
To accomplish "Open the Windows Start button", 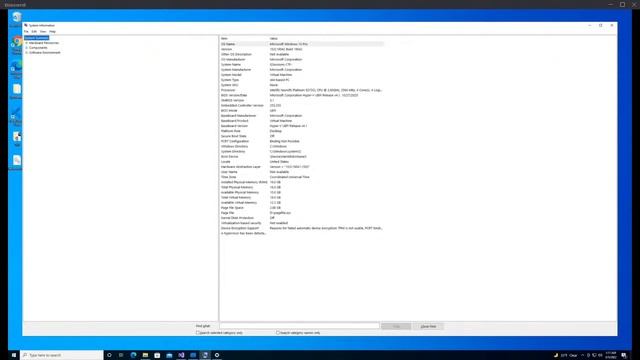I will tap(13, 355).
